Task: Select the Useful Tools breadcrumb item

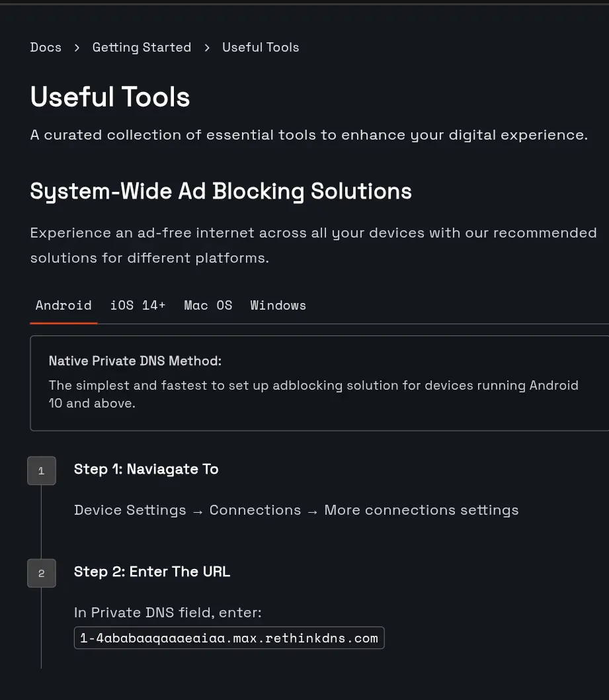Action: coord(261,48)
